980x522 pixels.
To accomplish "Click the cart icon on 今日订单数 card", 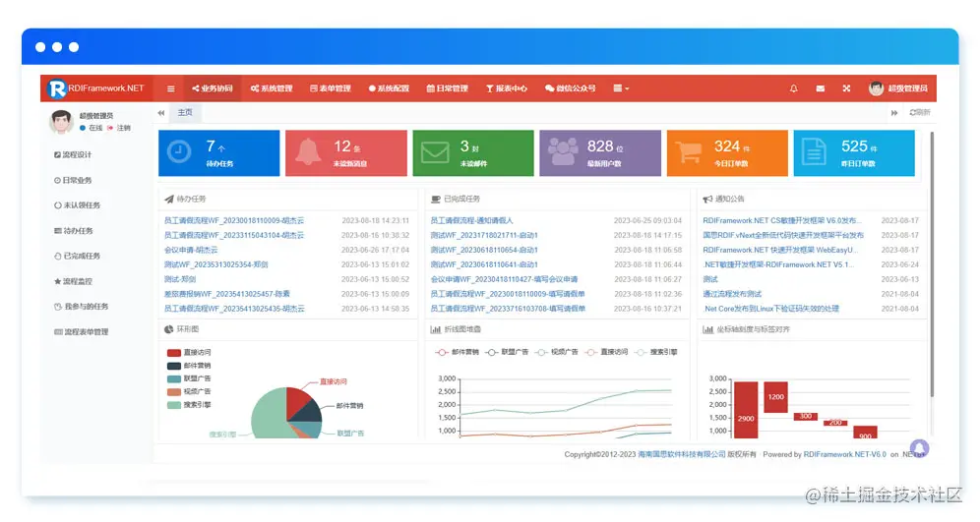I will click(689, 151).
